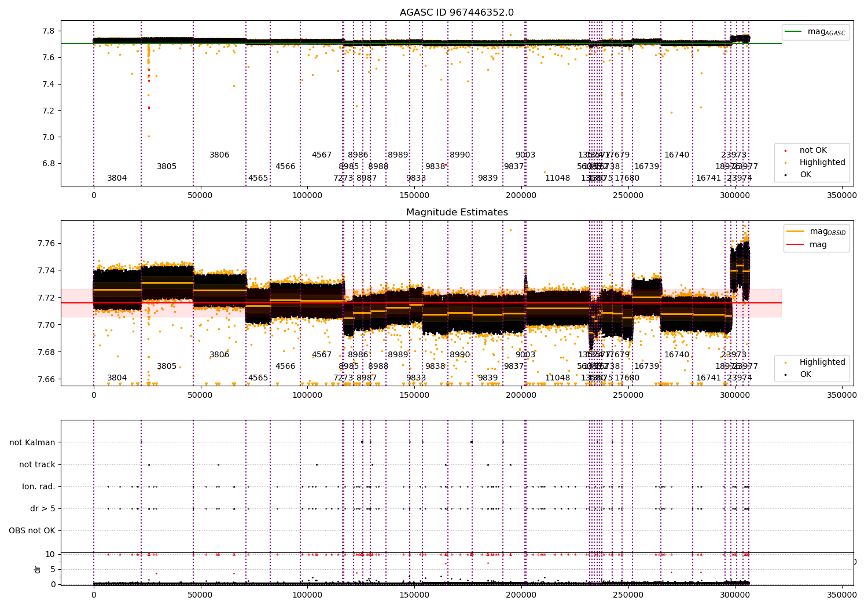Click the 150000 x-axis tick under middle panel
This screenshot has height=608, width=868.
click(414, 395)
